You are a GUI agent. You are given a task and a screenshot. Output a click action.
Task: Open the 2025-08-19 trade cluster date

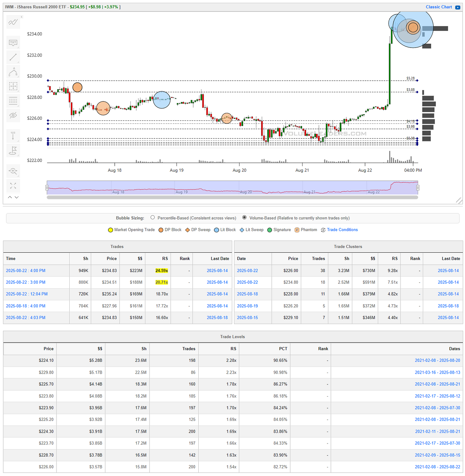pos(248,306)
